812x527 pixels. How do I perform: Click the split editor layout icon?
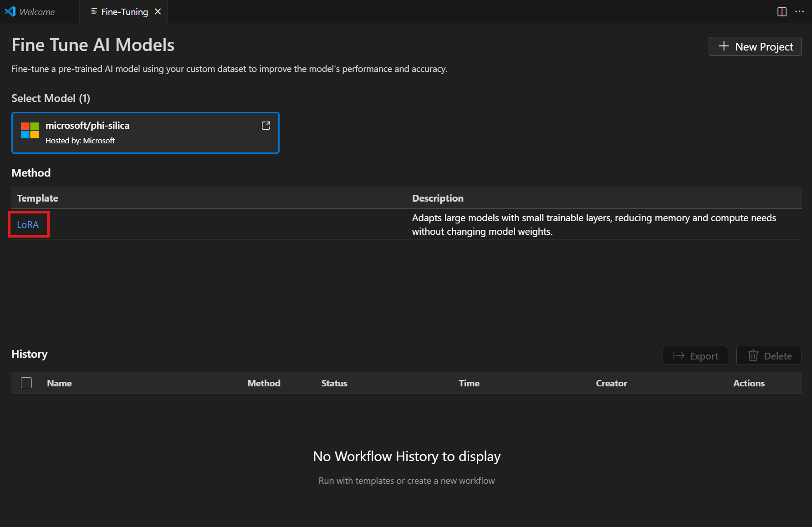[782, 11]
